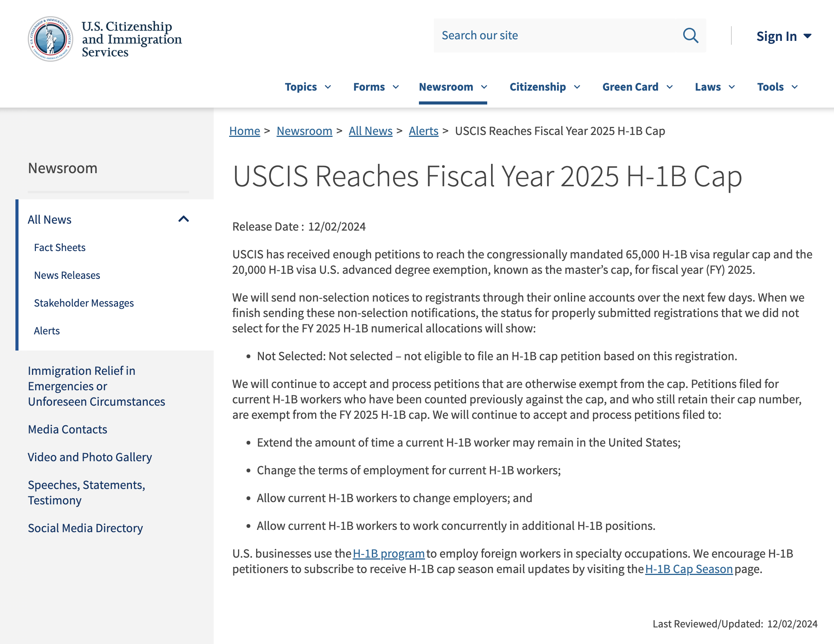This screenshot has width=834, height=644.
Task: Open Media Contacts sidebar link
Action: 68,429
